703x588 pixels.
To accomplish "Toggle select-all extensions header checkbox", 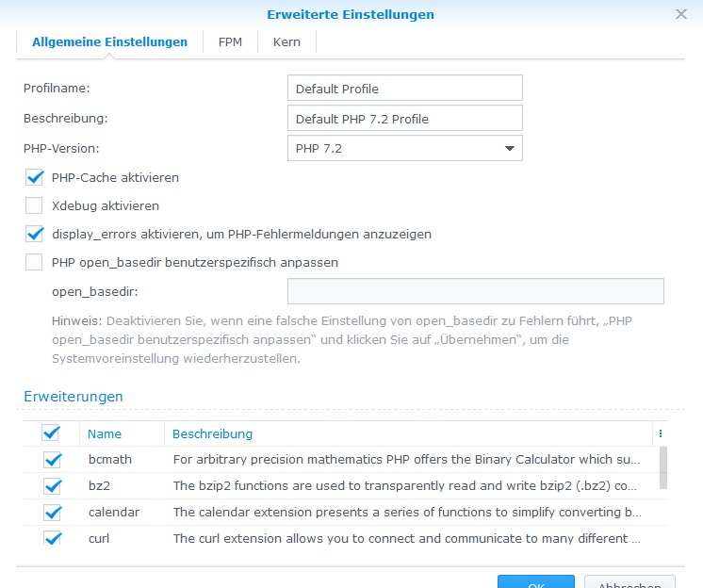I will click(52, 433).
